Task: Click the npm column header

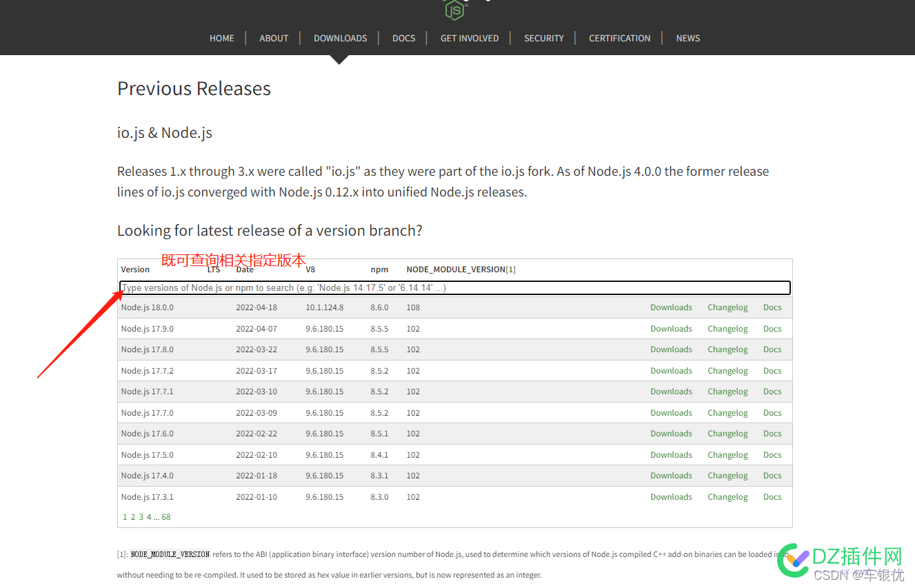Action: pyautogui.click(x=379, y=270)
